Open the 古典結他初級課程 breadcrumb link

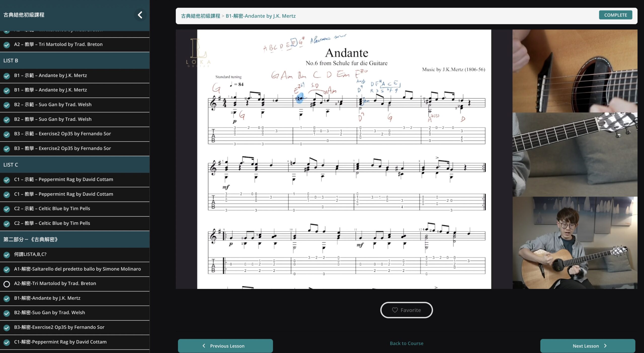pos(200,16)
